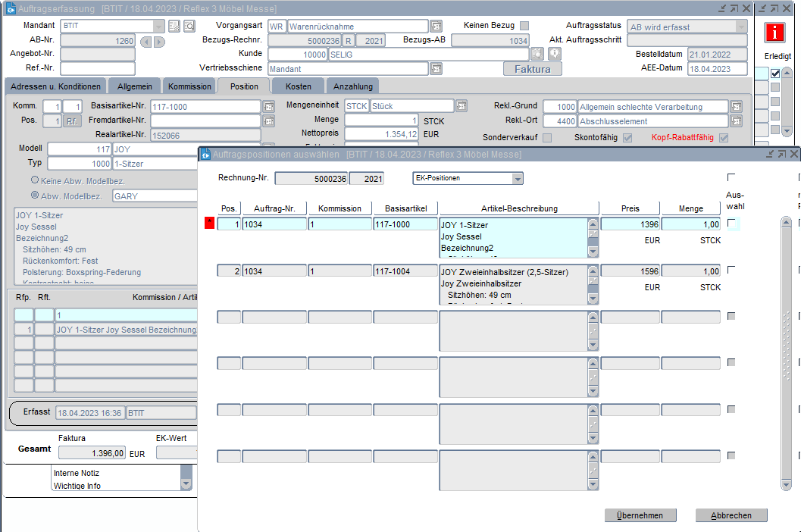Open the Adressen u. Konditionen tab
The width and height of the screenshot is (801, 532).
click(x=55, y=86)
